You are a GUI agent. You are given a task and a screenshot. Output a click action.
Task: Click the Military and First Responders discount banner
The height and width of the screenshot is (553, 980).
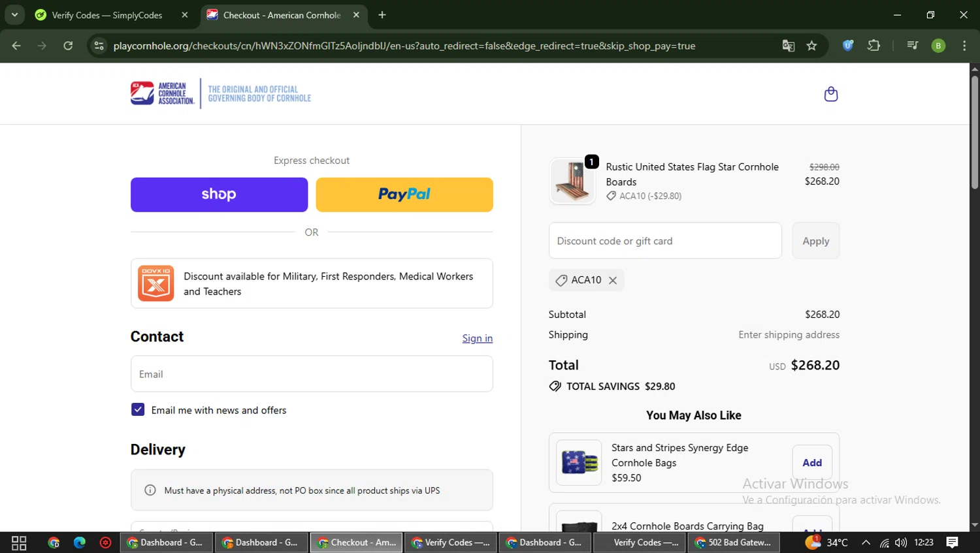click(x=312, y=283)
